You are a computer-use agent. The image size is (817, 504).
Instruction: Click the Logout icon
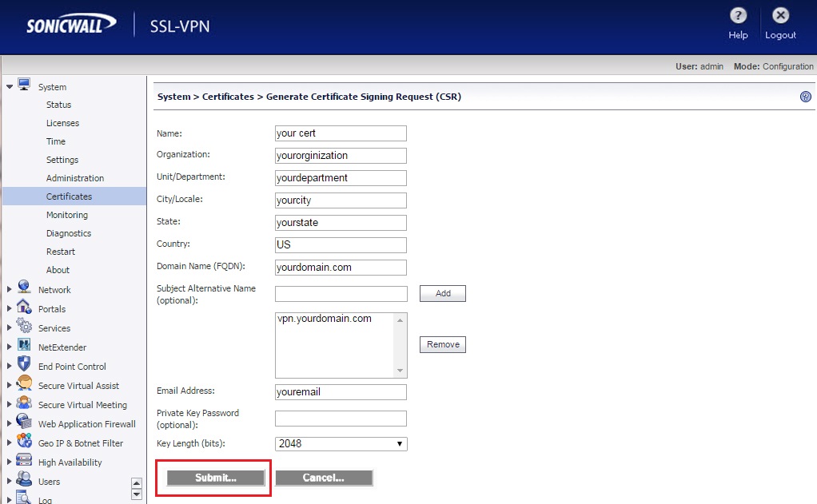coord(780,16)
